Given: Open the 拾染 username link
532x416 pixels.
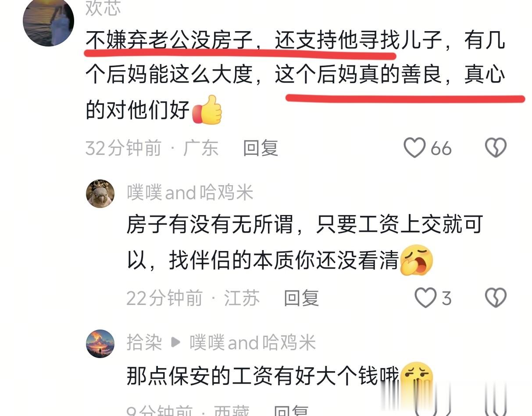Looking at the screenshot, I should [x=144, y=343].
